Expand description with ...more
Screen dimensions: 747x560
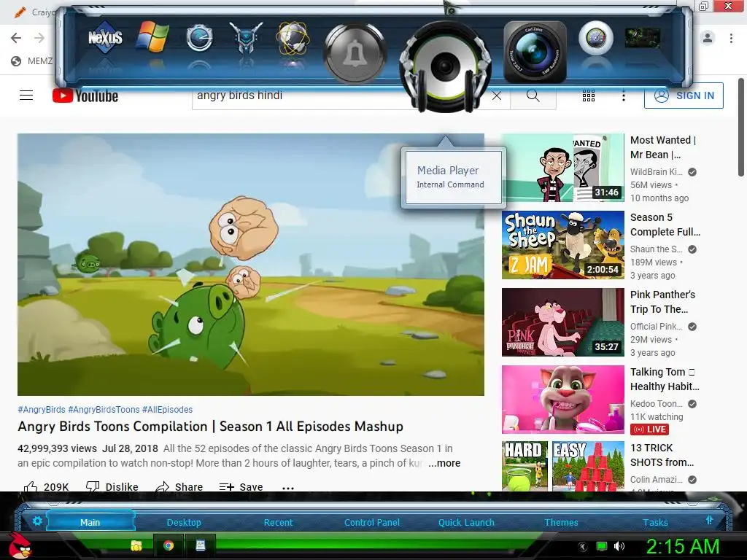point(444,463)
